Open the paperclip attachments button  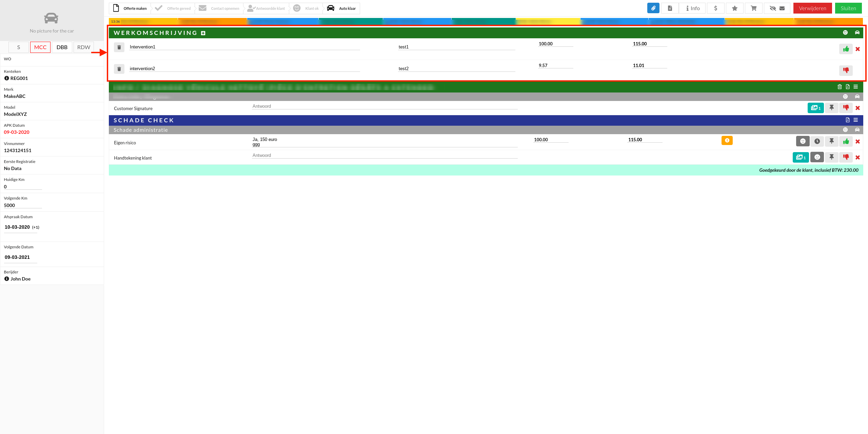point(653,8)
